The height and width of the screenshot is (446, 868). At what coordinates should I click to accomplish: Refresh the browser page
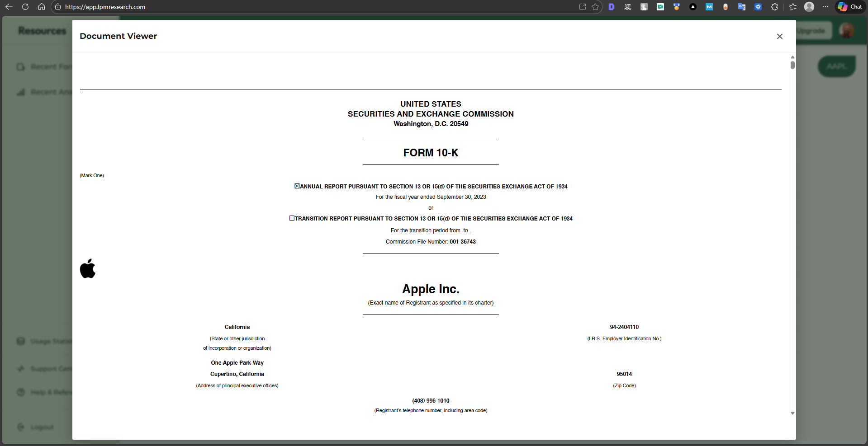pyautogui.click(x=25, y=7)
